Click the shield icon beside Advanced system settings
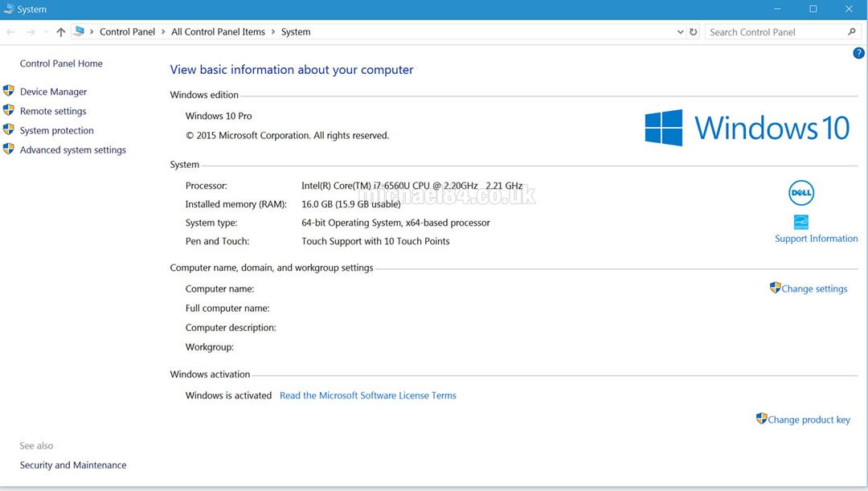The image size is (868, 491). pos(8,149)
